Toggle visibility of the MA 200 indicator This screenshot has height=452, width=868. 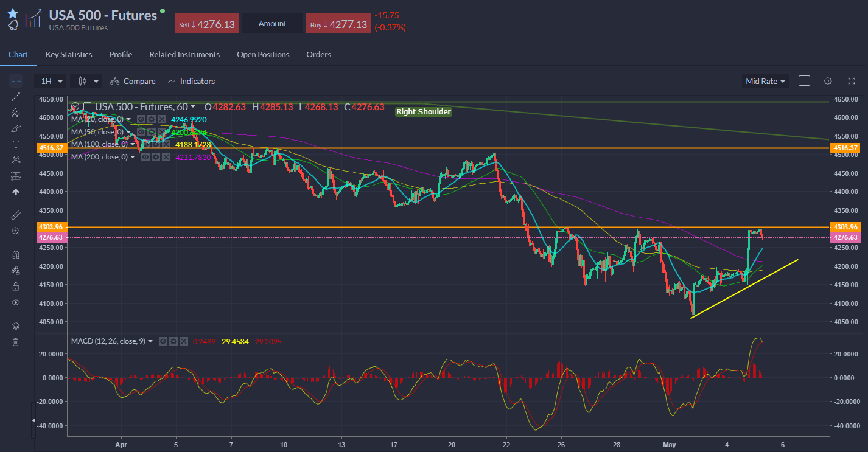pyautogui.click(x=145, y=157)
